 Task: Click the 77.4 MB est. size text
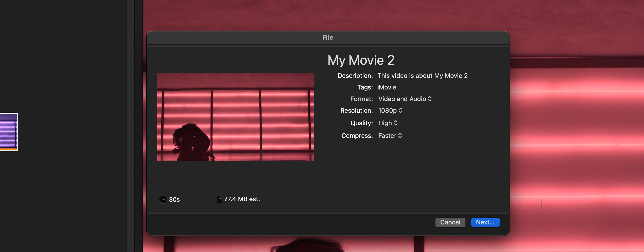point(242,199)
